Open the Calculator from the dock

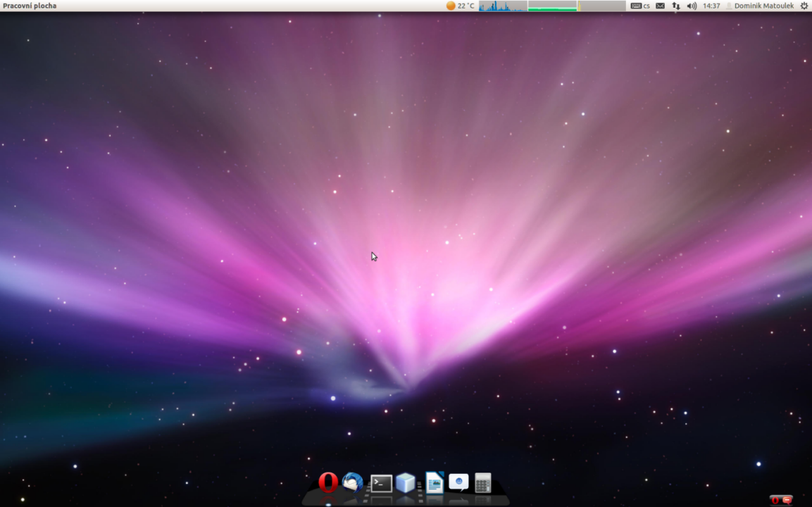coord(482,482)
